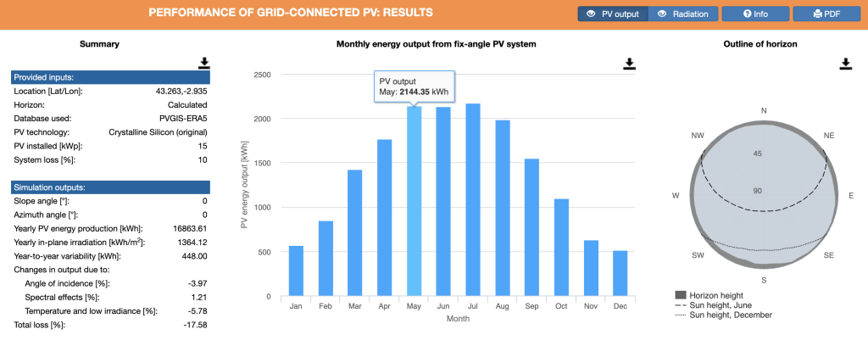
Task: Download the Summary panel data
Action: tap(204, 64)
